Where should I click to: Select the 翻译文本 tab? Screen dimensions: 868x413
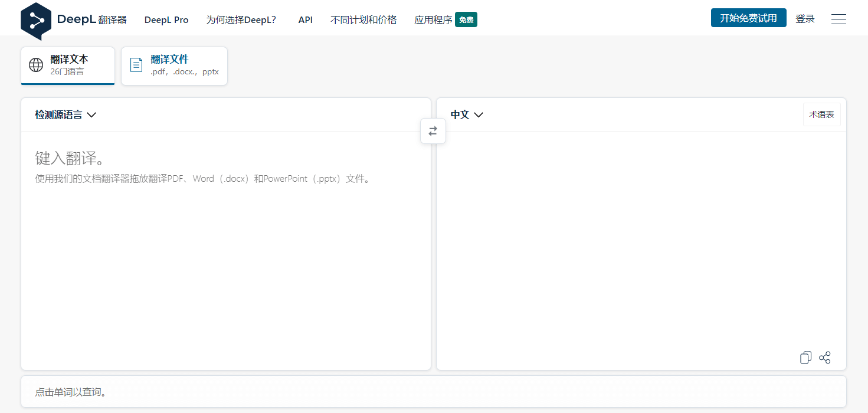(68, 65)
